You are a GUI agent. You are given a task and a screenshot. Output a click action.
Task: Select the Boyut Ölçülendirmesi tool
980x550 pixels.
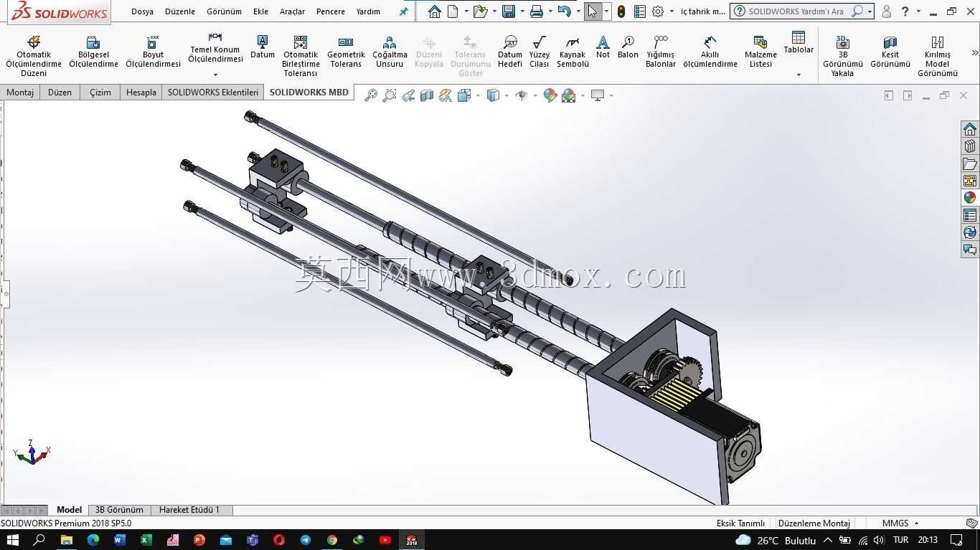[153, 51]
